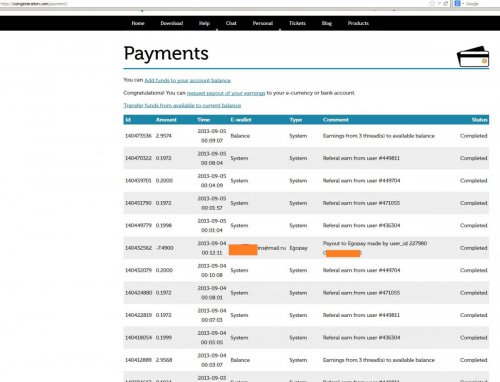Open the URL history dropdown arrow
The image size is (500, 382).
[439, 3]
